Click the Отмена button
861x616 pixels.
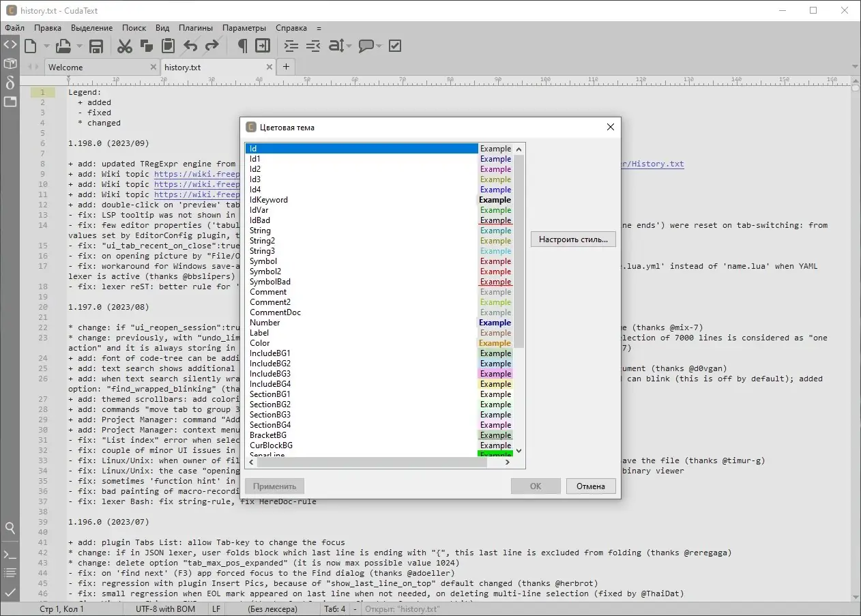click(590, 486)
